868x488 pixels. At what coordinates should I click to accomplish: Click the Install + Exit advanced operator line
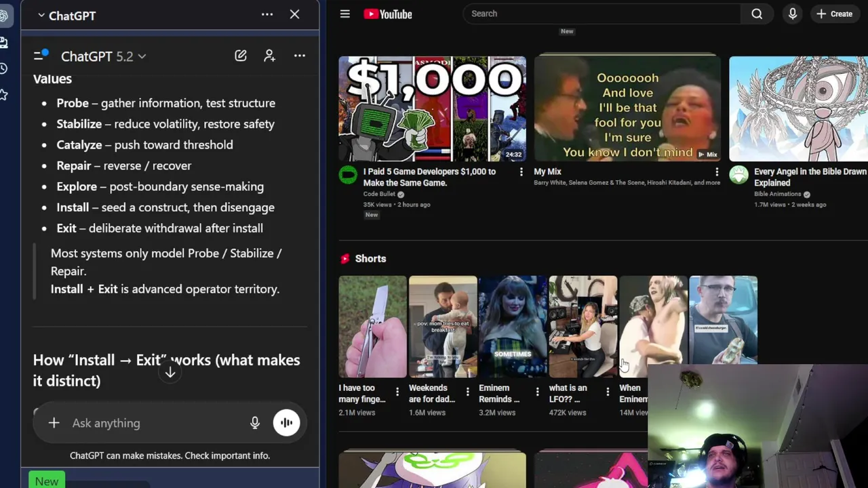tap(165, 289)
